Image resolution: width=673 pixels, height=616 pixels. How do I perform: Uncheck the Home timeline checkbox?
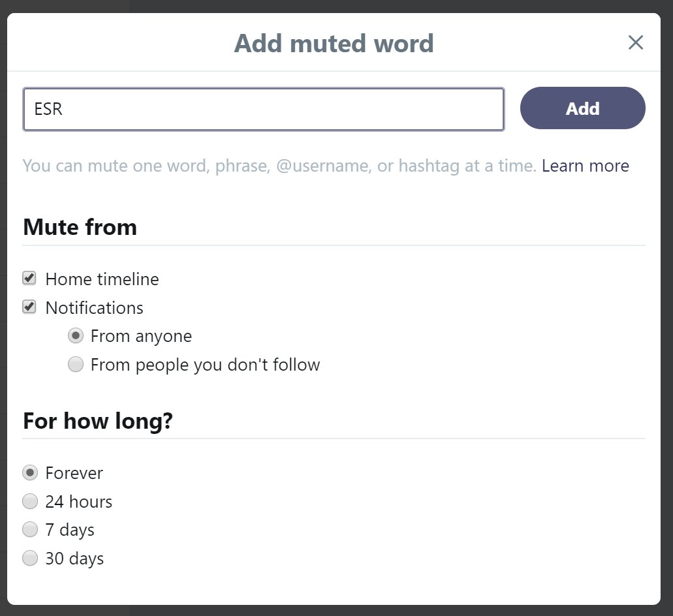[29, 279]
